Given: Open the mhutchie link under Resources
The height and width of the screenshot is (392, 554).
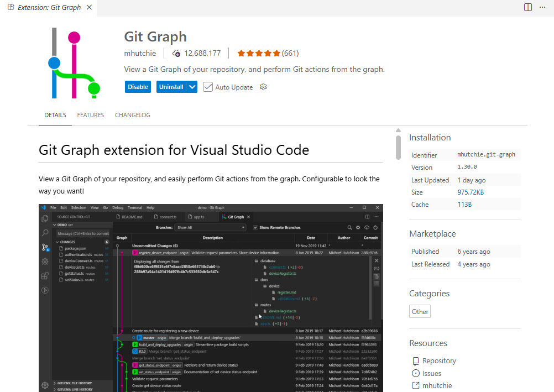Looking at the screenshot, I should coord(437,385).
